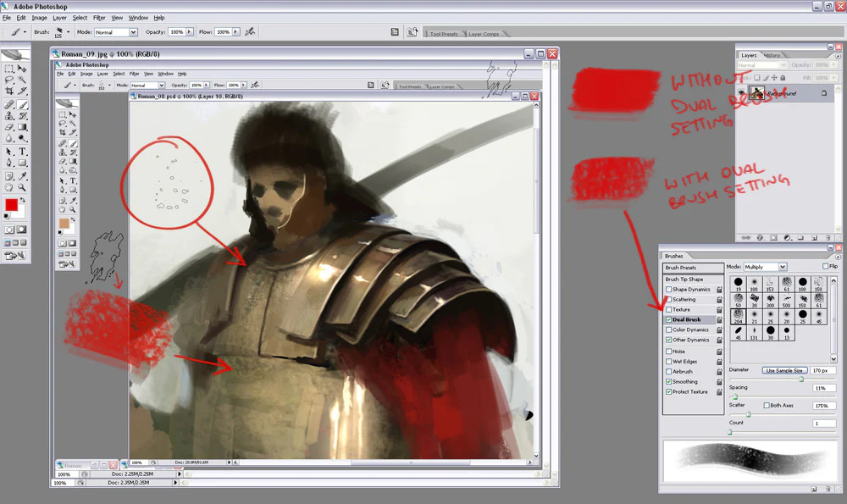The height and width of the screenshot is (504, 847).
Task: Open the Layers panel flyout menu arrow
Action: (838, 56)
